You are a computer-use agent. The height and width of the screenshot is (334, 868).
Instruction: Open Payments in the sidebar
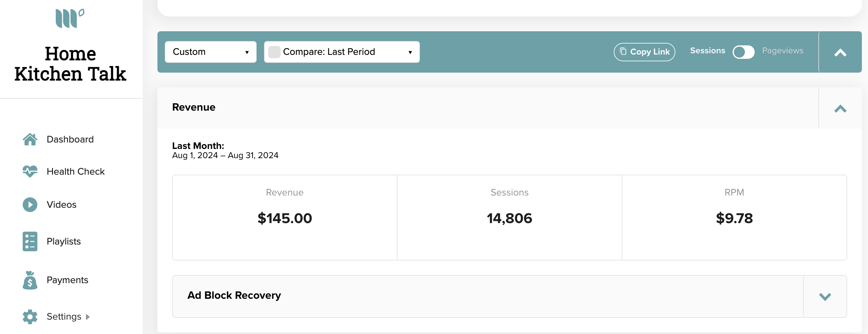click(x=67, y=280)
